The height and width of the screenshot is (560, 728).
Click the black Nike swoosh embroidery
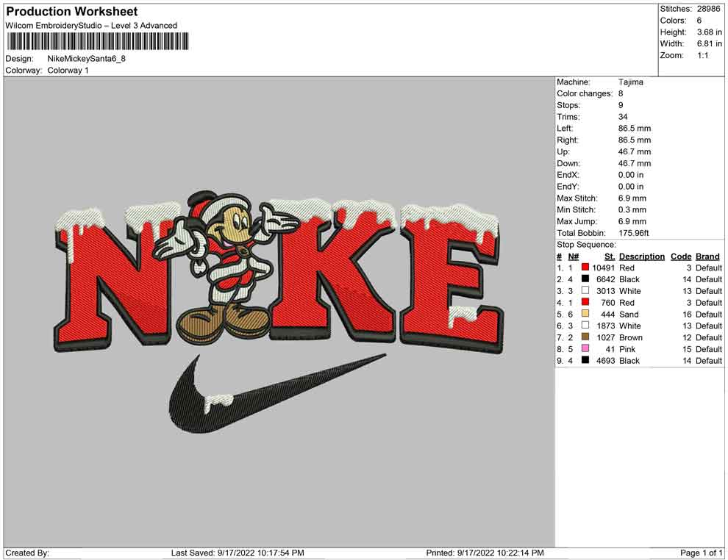[276, 395]
